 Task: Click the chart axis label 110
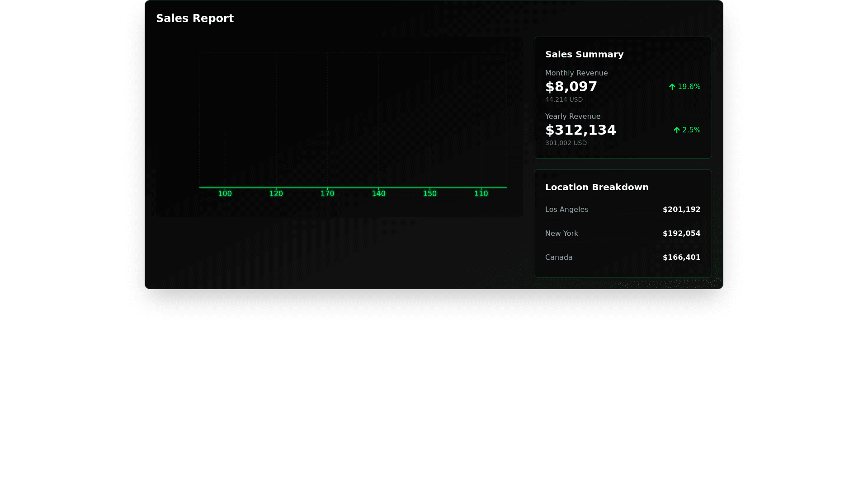[481, 194]
